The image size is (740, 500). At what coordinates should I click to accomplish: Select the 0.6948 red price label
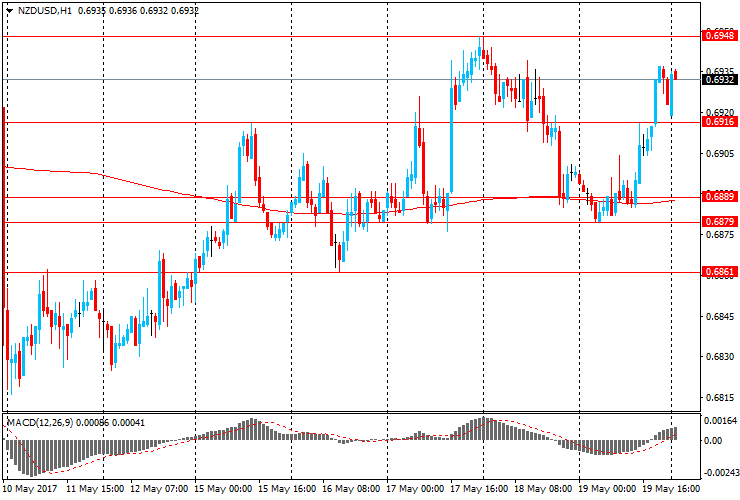tap(720, 35)
